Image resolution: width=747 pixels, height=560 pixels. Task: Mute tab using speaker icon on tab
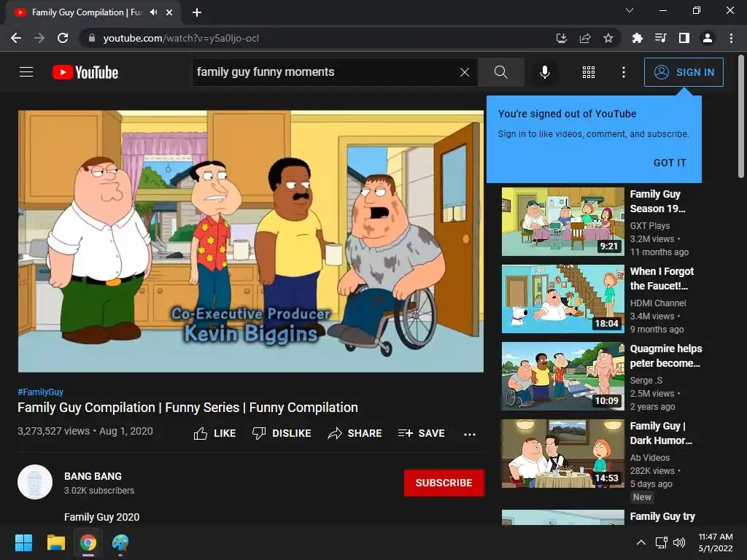(x=153, y=12)
